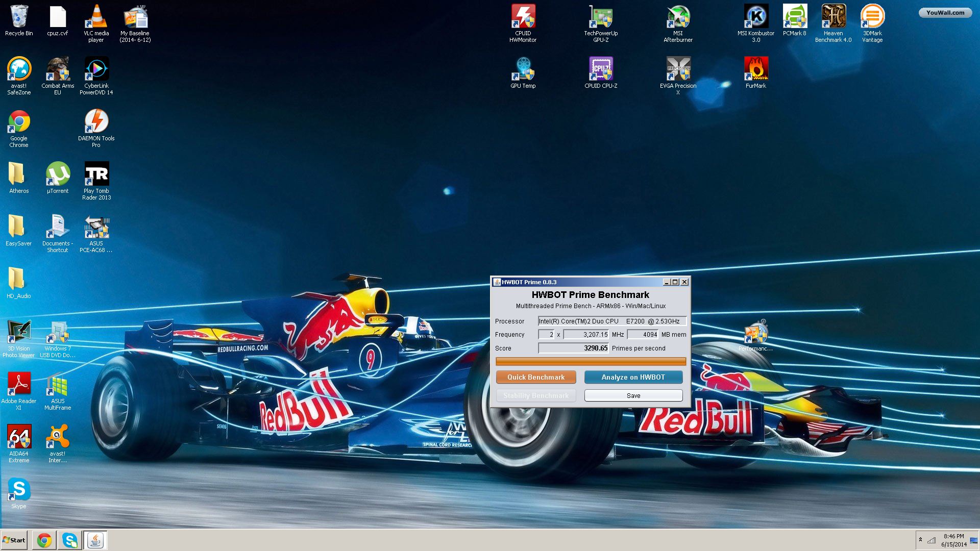This screenshot has height=551, width=980.
Task: Click the Processor name field
Action: pyautogui.click(x=612, y=321)
